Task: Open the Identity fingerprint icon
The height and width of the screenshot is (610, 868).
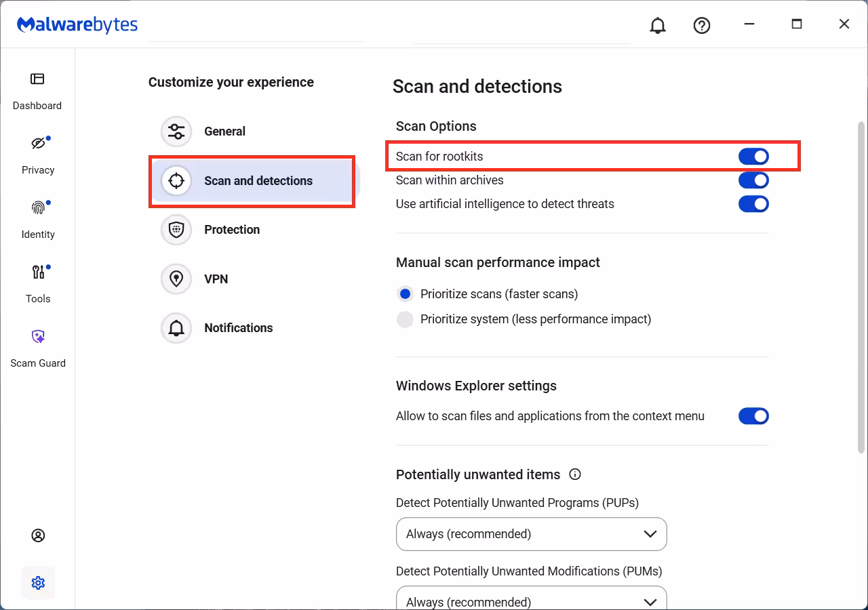Action: 38,208
